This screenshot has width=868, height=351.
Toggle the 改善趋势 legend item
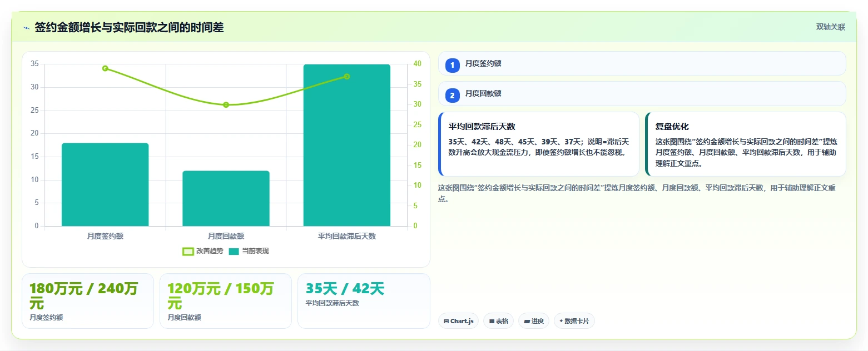[203, 251]
